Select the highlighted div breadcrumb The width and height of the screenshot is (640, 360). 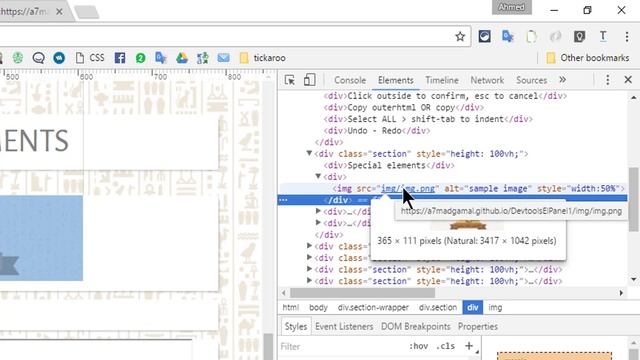point(473,307)
